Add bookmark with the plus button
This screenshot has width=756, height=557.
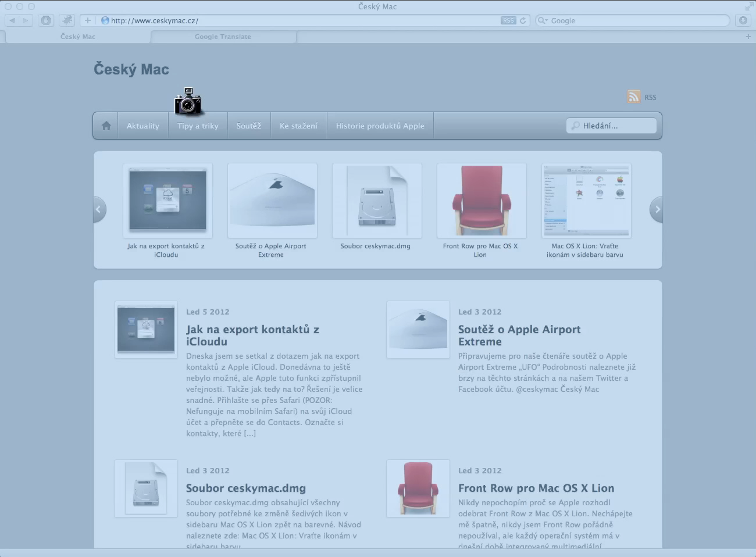coord(87,20)
